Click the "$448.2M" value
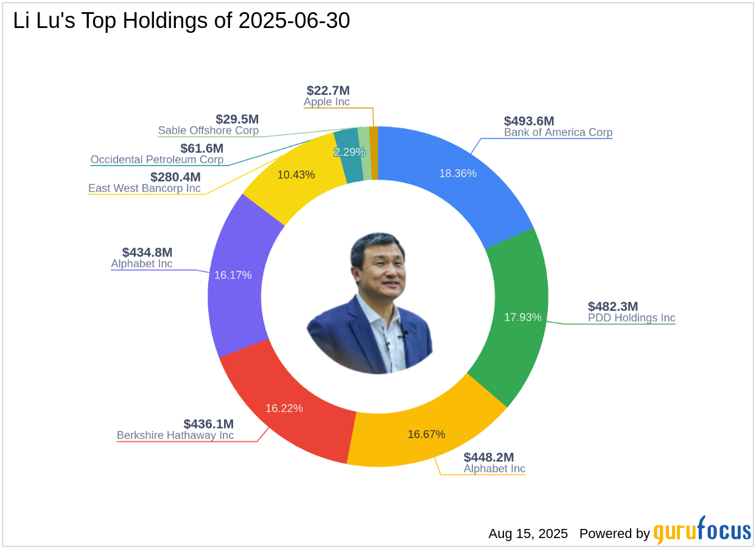 [489, 457]
